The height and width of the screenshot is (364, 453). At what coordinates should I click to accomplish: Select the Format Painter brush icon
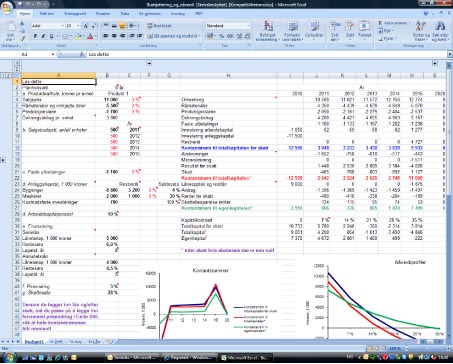coord(22,38)
